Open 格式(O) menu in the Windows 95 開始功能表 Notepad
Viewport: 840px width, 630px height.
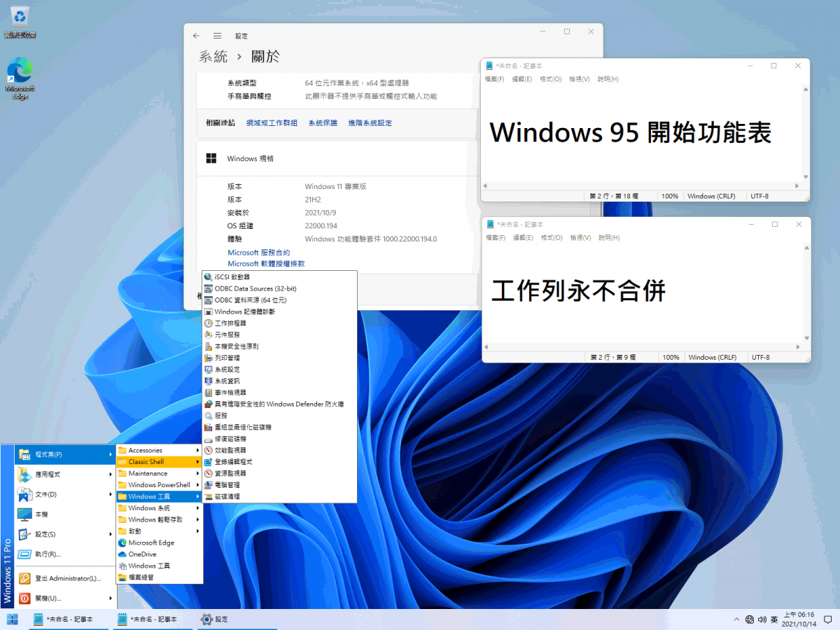coord(550,79)
